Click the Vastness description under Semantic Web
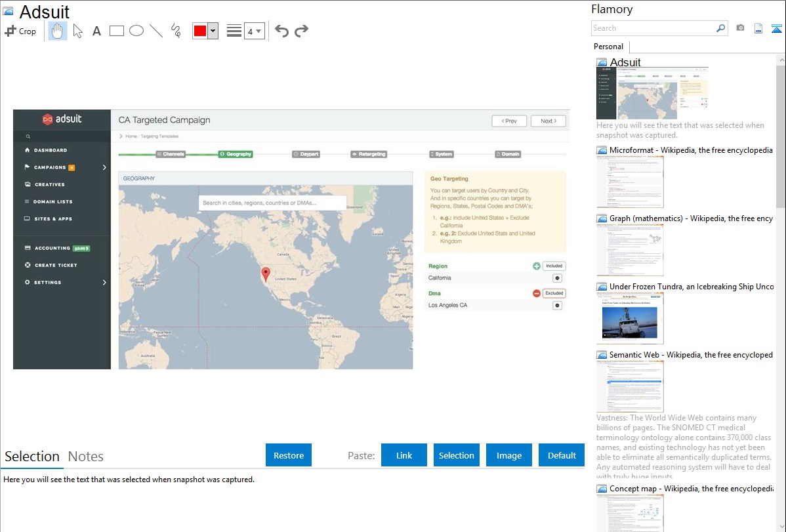786x532 pixels. click(684, 447)
